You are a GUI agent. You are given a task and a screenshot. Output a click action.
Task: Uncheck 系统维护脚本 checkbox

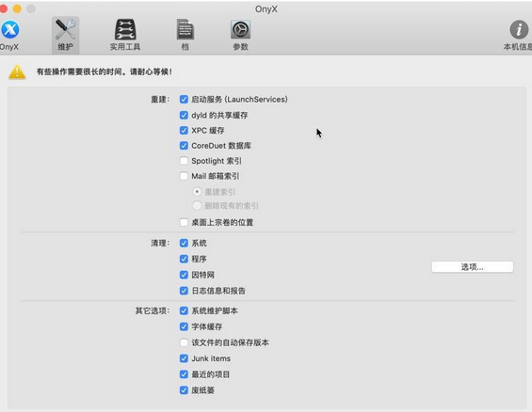(x=184, y=310)
